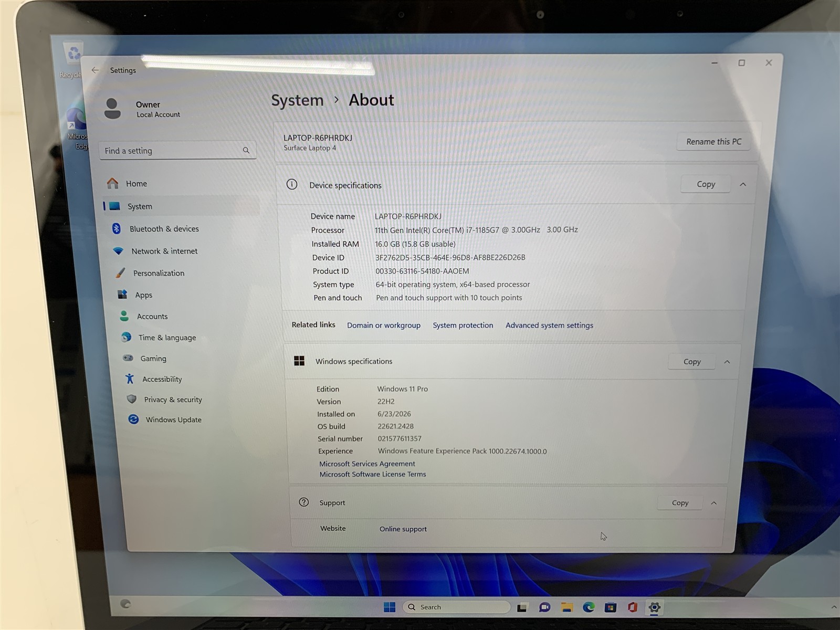
Task: Click the System breadcrumb in header
Action: click(297, 100)
